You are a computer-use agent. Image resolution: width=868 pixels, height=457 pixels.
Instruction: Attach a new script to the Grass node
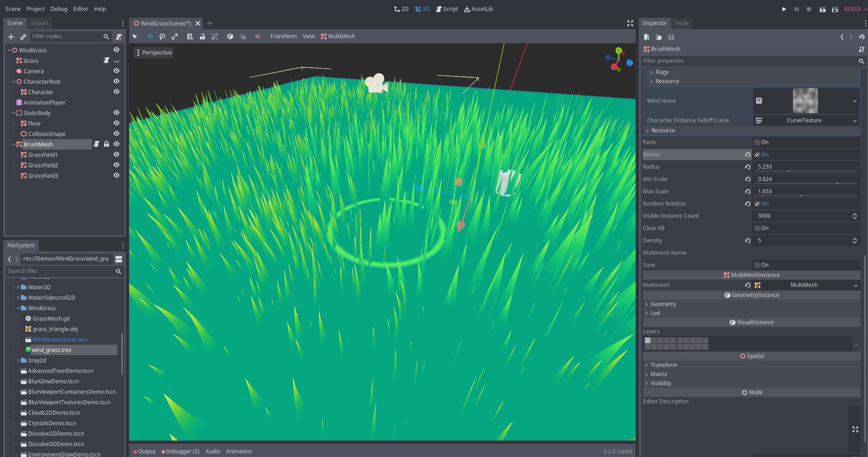pos(106,60)
